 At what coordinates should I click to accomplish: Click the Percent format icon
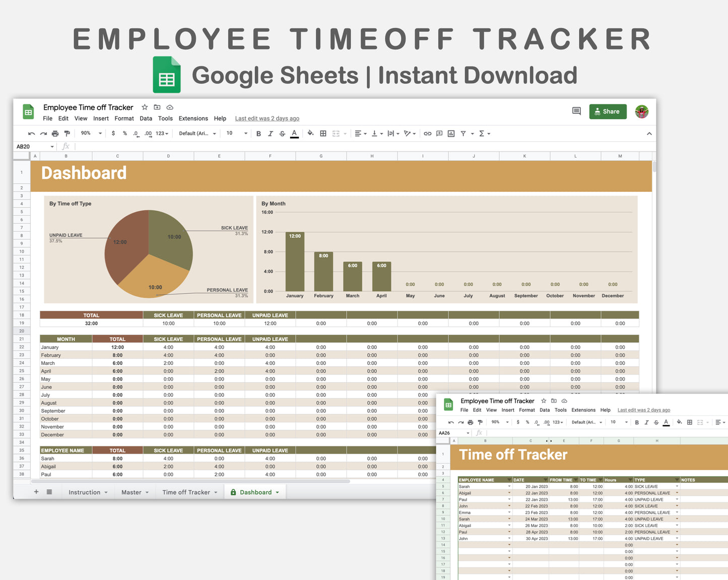(125, 133)
